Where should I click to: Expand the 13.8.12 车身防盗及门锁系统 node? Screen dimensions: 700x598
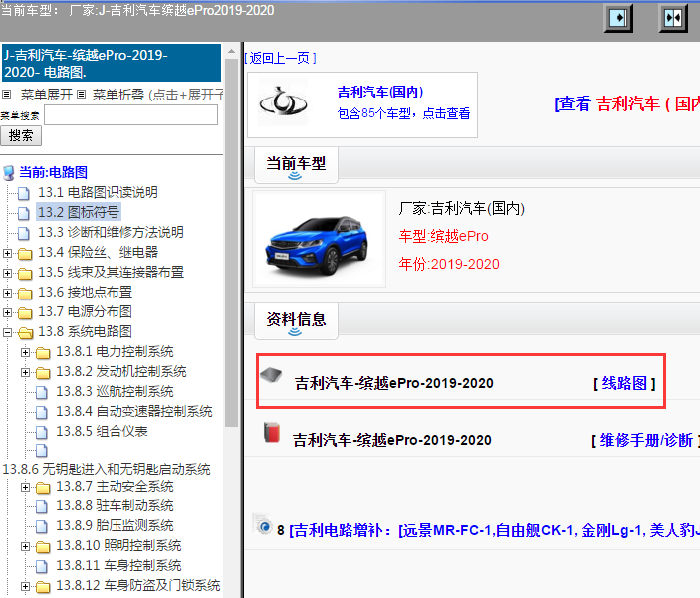26,586
